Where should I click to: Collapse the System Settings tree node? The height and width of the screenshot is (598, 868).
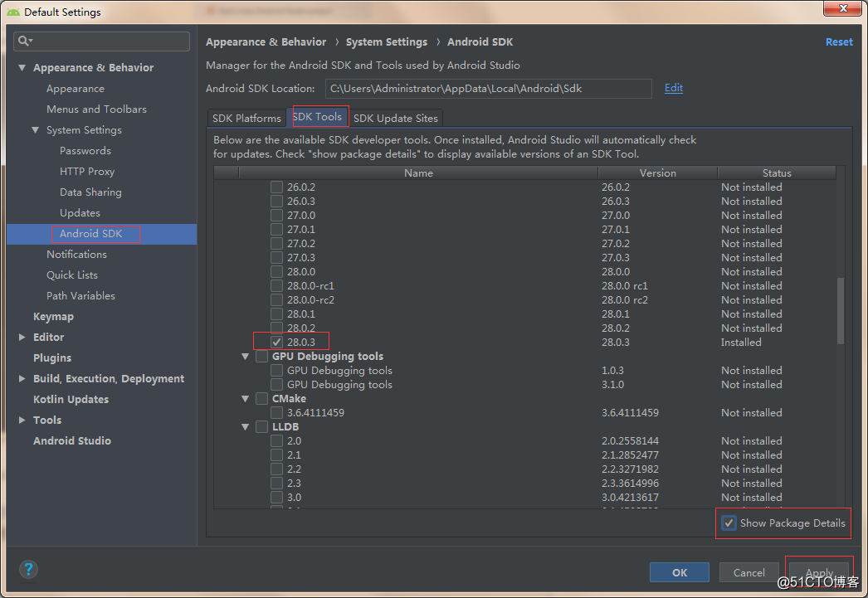36,130
